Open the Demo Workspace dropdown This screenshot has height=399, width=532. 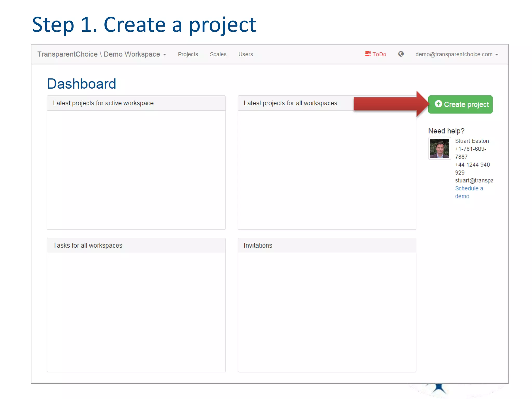132,54
